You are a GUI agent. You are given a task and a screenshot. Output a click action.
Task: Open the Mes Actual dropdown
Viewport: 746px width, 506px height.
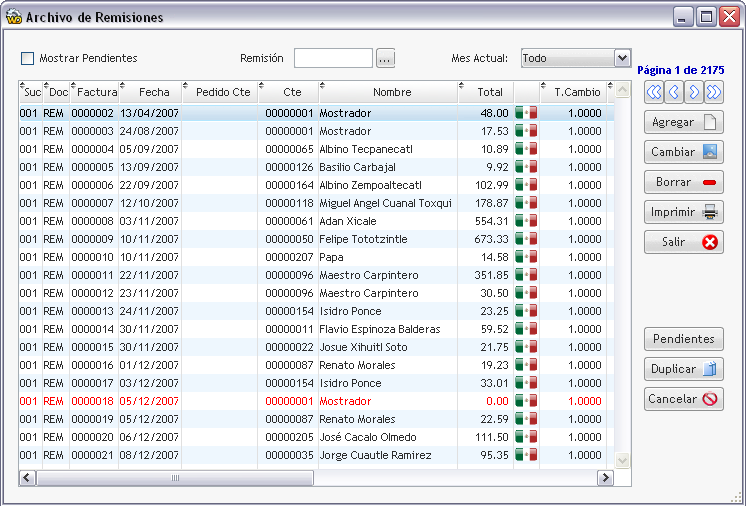622,58
